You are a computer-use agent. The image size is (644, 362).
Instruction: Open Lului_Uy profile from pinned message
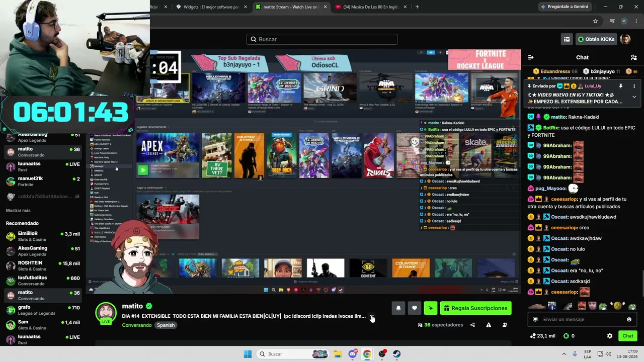click(x=593, y=86)
